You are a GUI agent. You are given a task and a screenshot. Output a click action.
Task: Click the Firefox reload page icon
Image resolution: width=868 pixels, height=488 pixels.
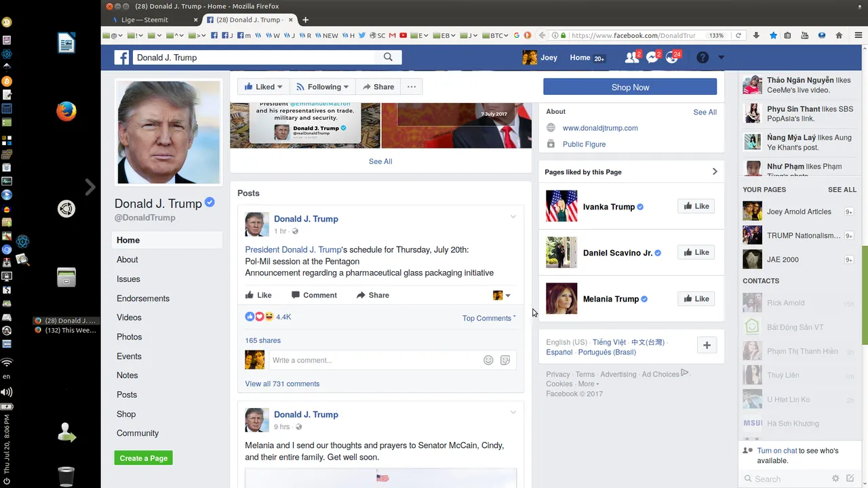(738, 35)
